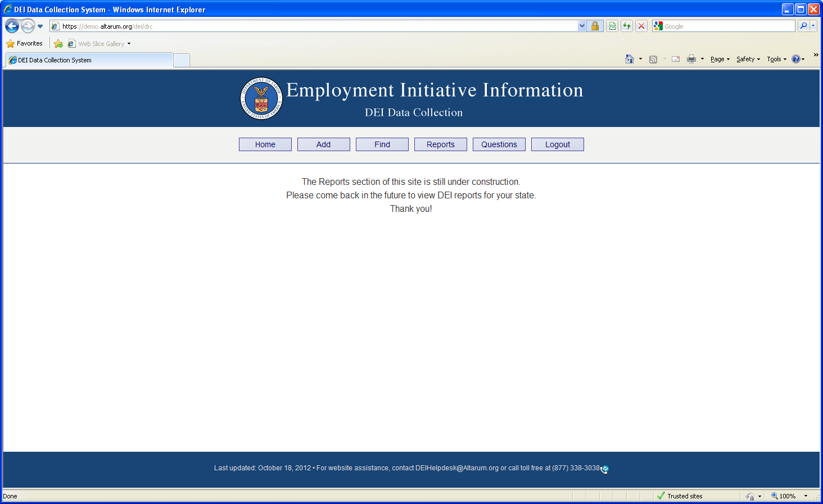Click the Reports navigation button
Viewport: 823px width, 504px height.
click(440, 144)
